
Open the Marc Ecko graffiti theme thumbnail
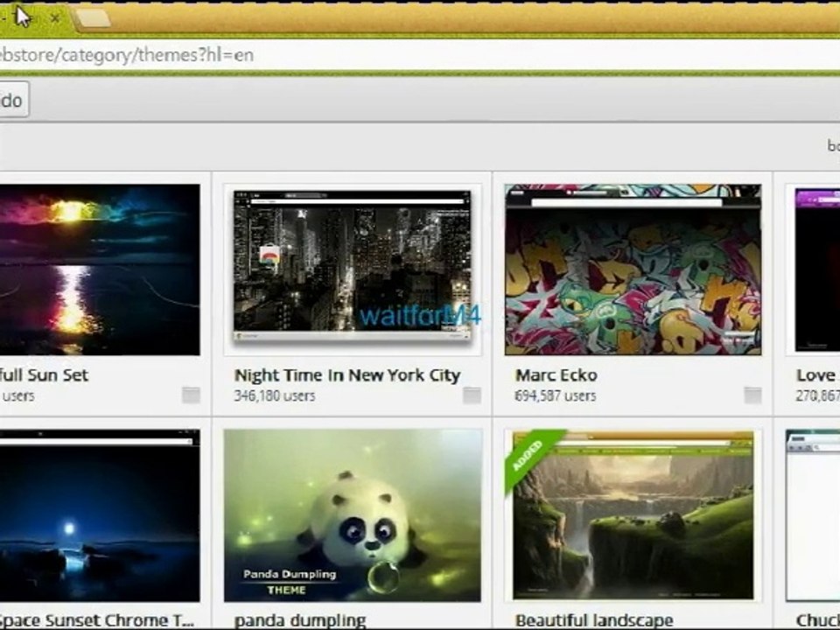(x=633, y=269)
